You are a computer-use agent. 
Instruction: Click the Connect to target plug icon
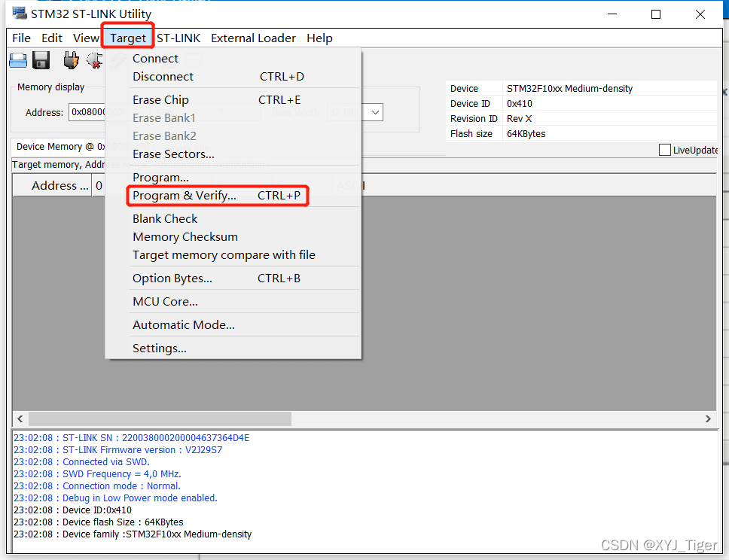point(71,60)
